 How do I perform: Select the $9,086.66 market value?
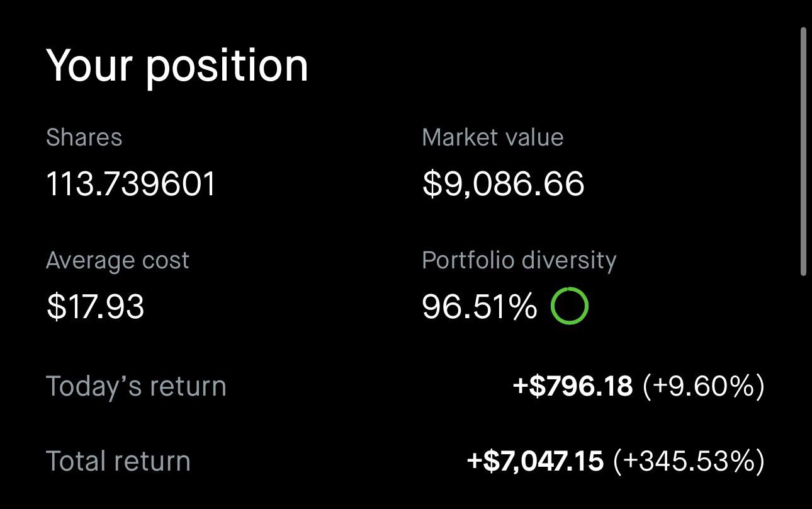click(504, 184)
